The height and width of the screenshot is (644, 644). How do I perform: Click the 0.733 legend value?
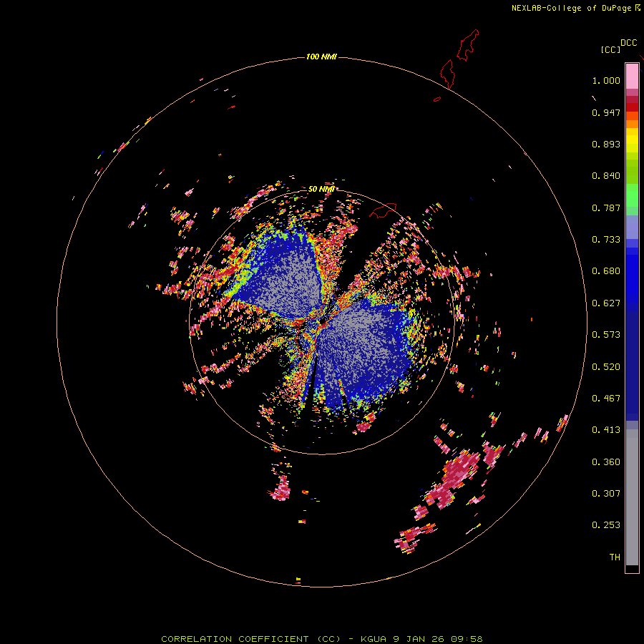point(606,240)
